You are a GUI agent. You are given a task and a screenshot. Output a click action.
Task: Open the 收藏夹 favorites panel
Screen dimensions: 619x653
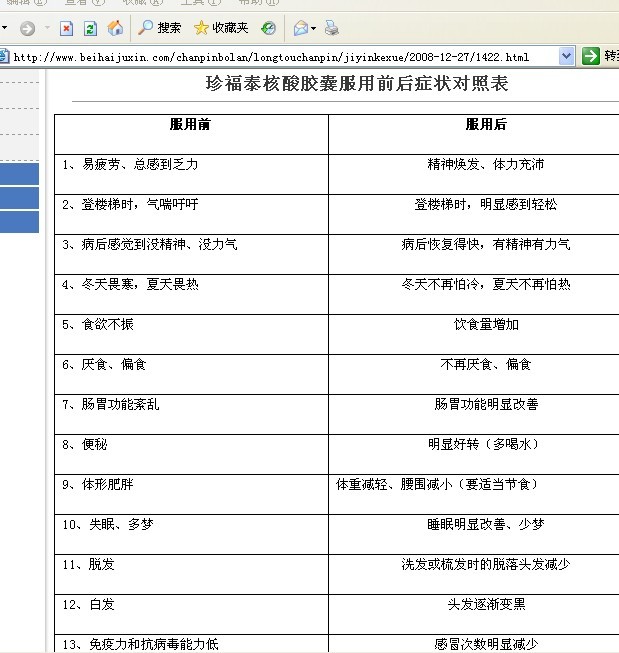221,28
